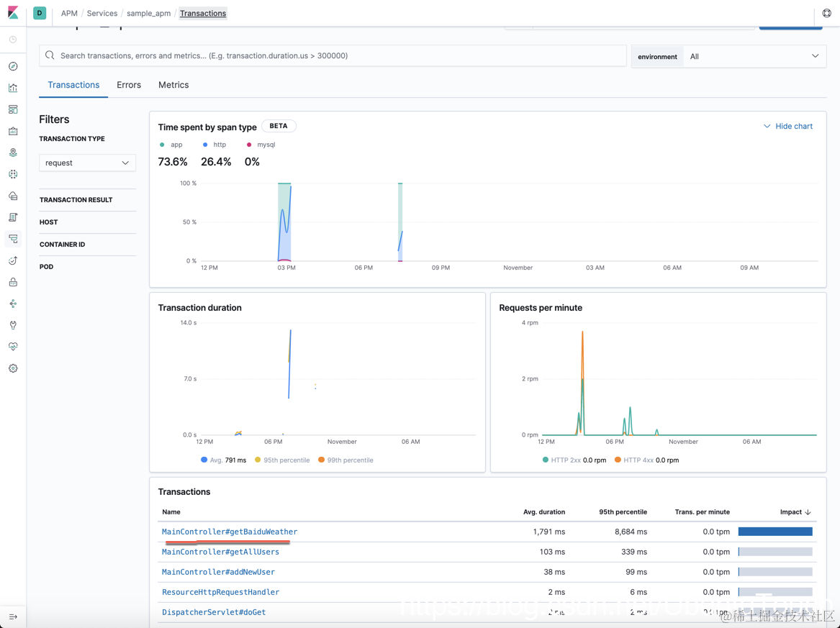Open the Dashboard icon in sidebar
Viewport: 840px width, 628px height.
13,109
